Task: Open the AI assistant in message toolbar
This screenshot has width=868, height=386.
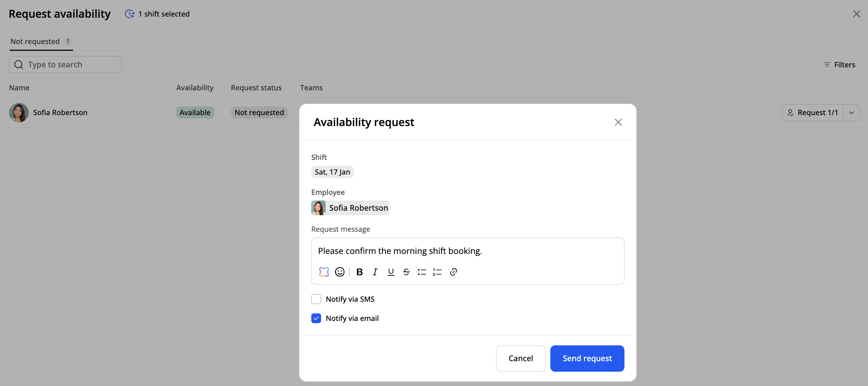Action: point(324,272)
